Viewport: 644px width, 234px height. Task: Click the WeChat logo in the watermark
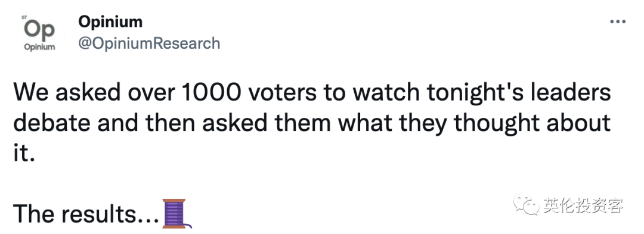(526, 204)
